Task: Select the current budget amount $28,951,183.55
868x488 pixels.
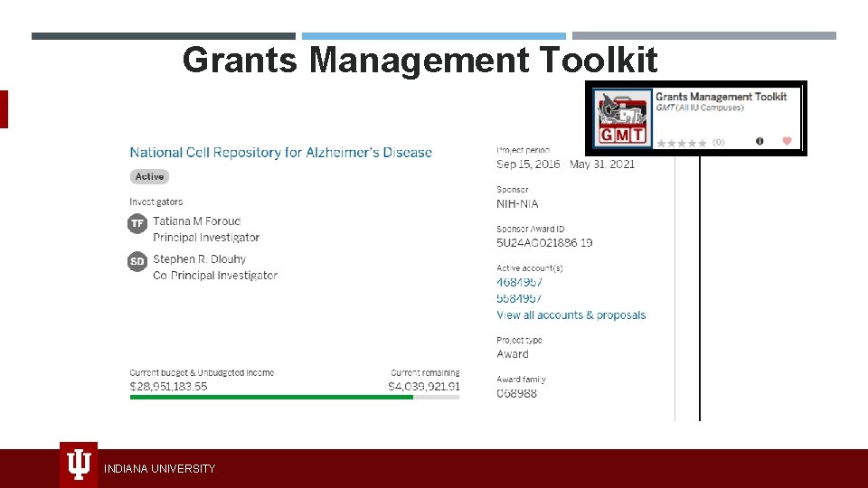Action: click(x=169, y=386)
